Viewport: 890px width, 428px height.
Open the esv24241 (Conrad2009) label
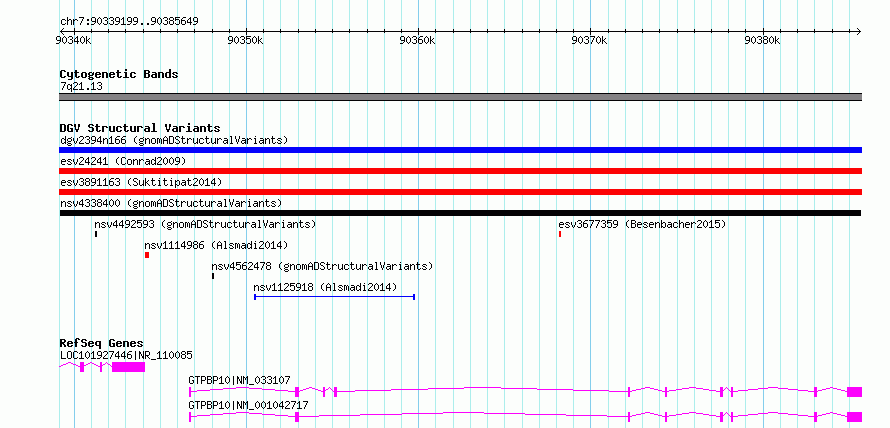pyautogui.click(x=123, y=161)
